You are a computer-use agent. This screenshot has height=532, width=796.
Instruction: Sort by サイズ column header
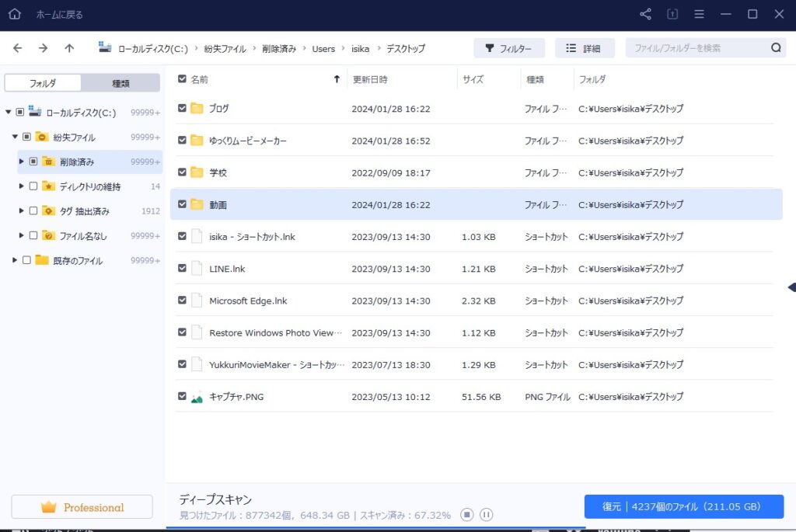pos(473,80)
